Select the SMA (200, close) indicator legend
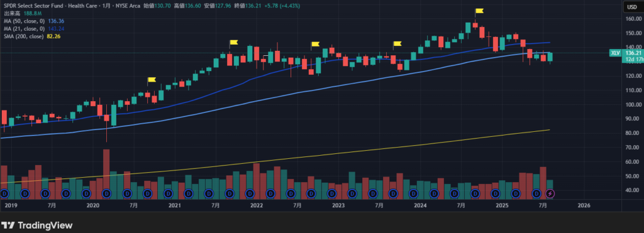 click(x=24, y=36)
